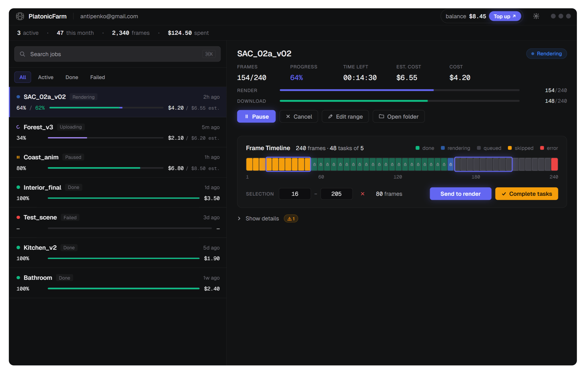This screenshot has height=375, width=588.
Task: Click the purple RENDER progress bar
Action: coord(400,90)
